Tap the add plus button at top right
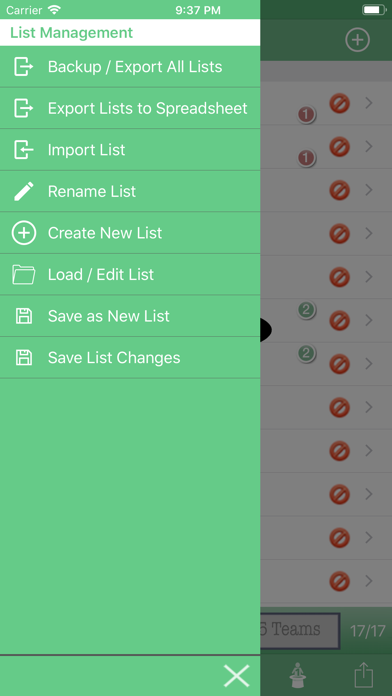 (357, 40)
